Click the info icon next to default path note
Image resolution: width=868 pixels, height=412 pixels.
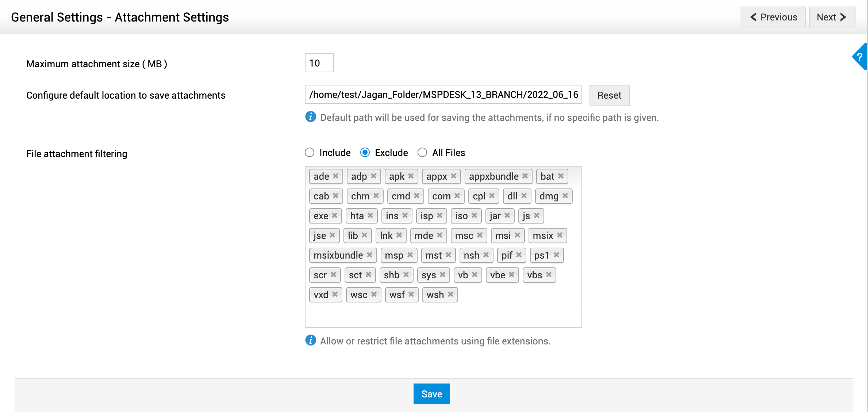point(311,117)
